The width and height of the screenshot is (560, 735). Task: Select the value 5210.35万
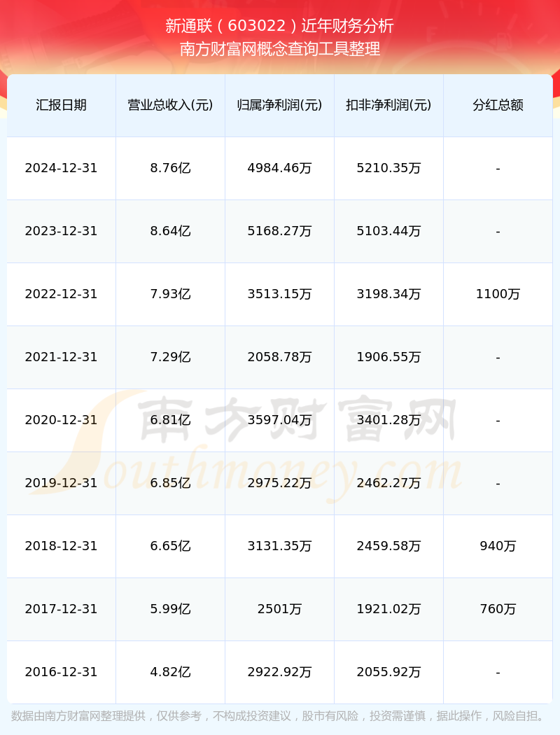tap(388, 168)
